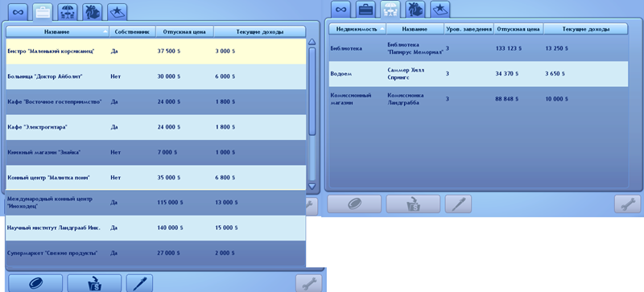This screenshot has height=292, width=644.
Task: Click the scroll down arrow of the business list
Action: point(312,187)
